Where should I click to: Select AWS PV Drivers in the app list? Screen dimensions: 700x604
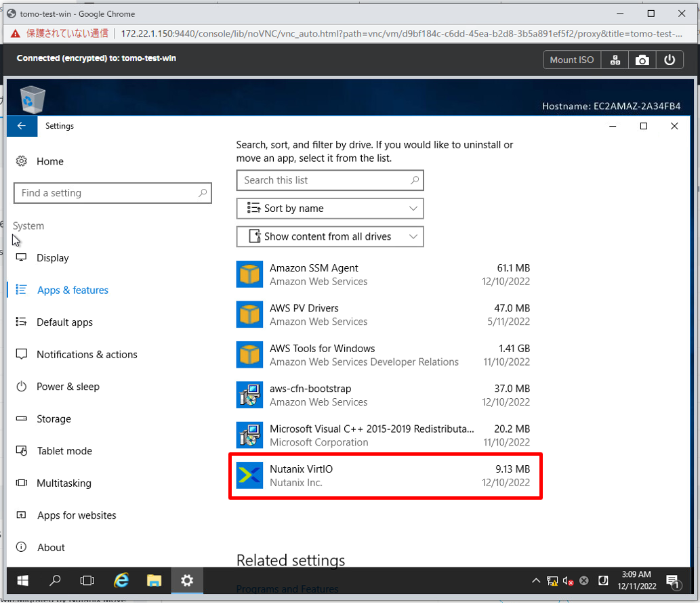point(383,314)
